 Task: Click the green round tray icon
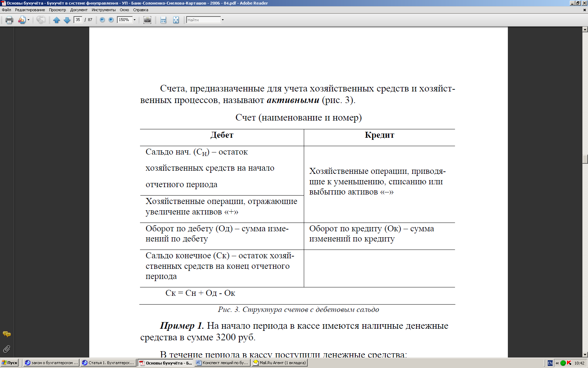[x=563, y=363]
